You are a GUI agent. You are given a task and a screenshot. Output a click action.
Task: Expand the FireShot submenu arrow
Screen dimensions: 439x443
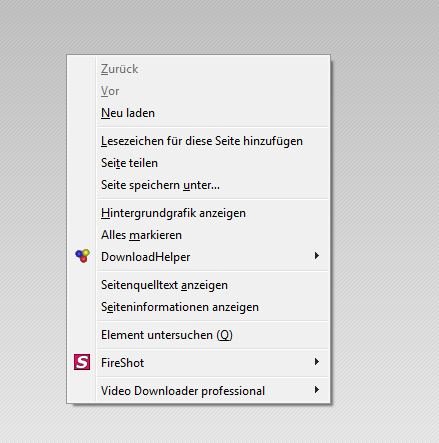tap(317, 362)
